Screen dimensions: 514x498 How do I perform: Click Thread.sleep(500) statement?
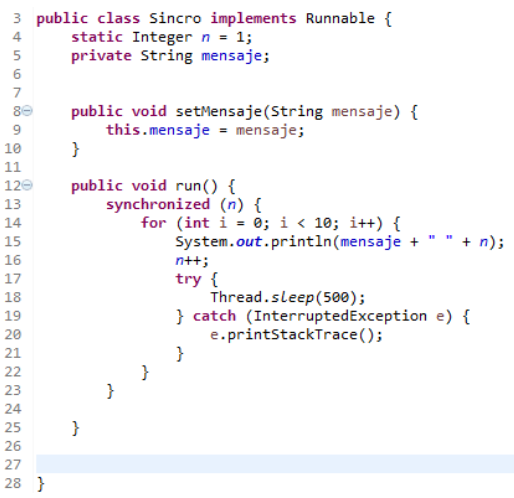click(288, 297)
